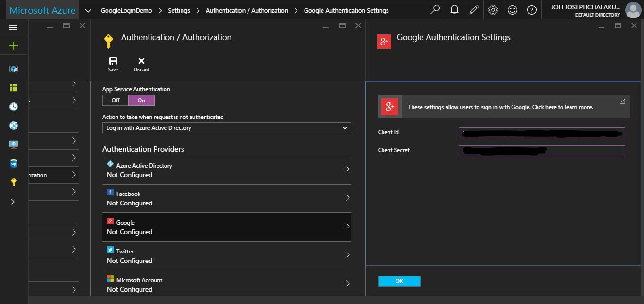
Task: Open the help question mark icon
Action: pos(532,9)
